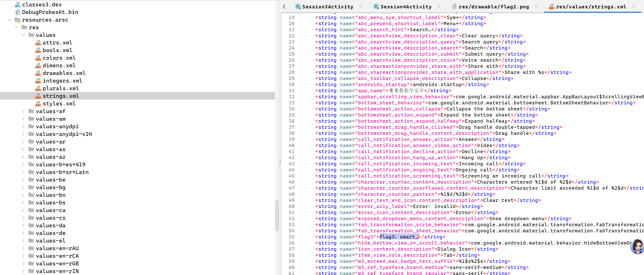Click the colors.xml file icon
Viewport: 644px width, 275px height.
tap(38, 58)
